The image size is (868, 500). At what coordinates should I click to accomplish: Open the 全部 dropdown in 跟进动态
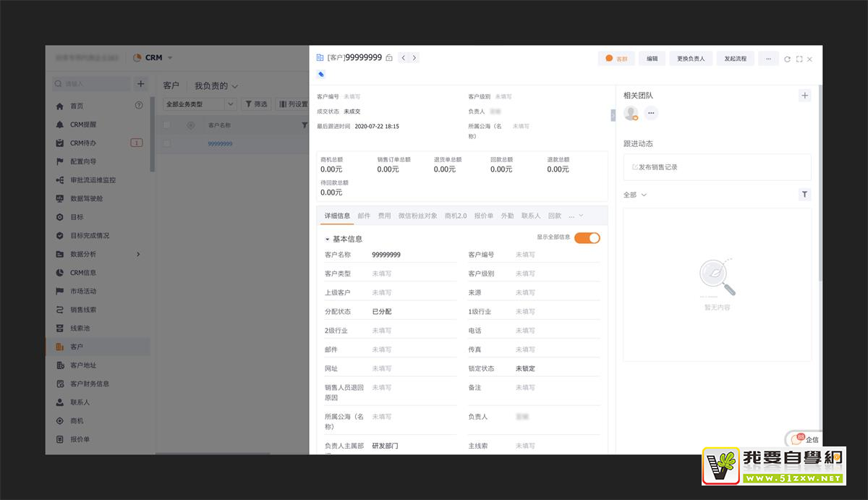tap(634, 195)
